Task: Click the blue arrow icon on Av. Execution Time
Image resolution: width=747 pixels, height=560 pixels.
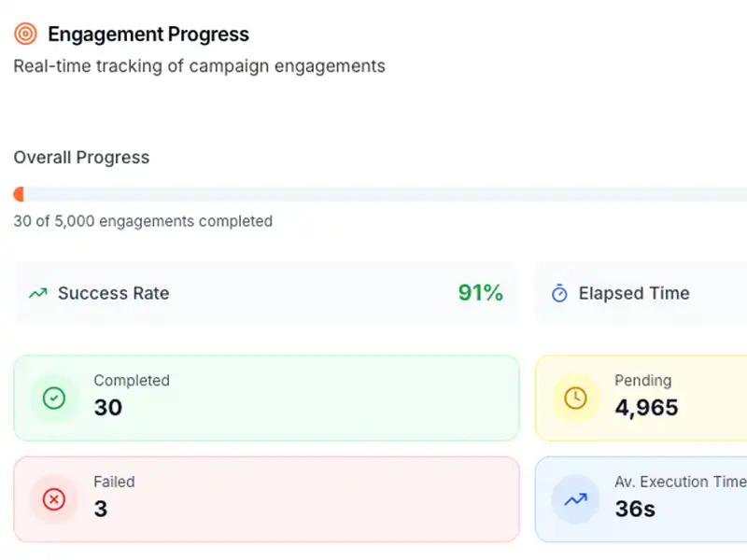Action: tap(574, 499)
